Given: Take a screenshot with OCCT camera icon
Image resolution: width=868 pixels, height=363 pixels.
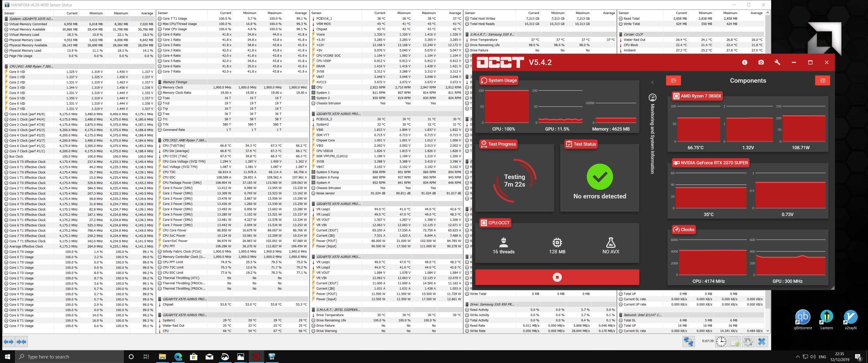Looking at the screenshot, I should [761, 62].
